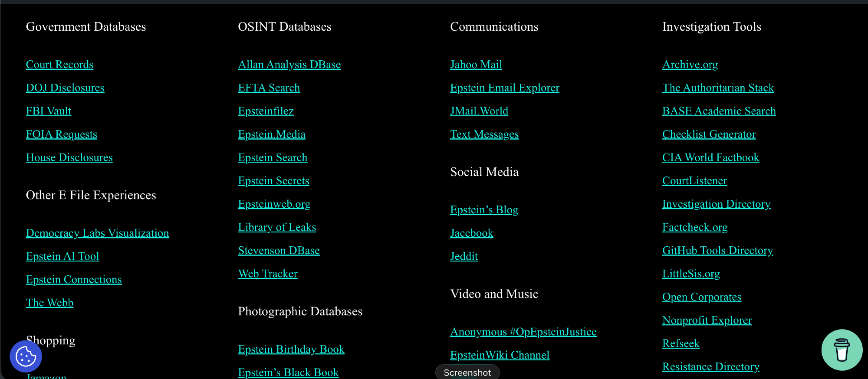The image size is (868, 379).
Task: Click the Archive.org link
Action: coord(690,65)
